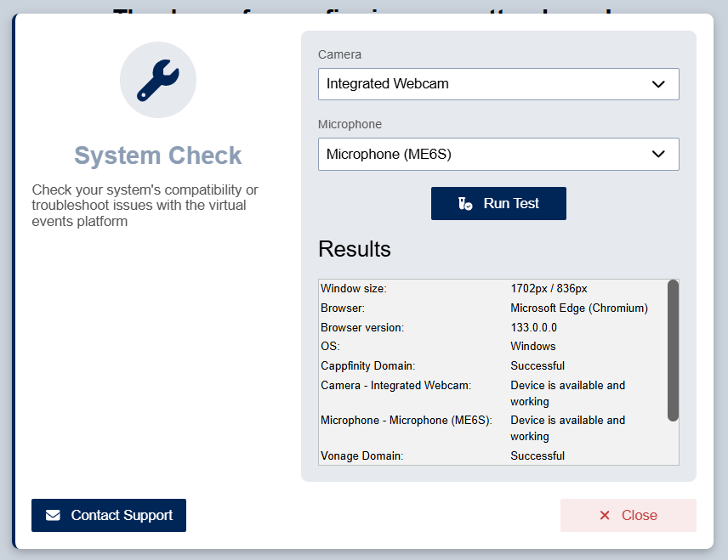This screenshot has height=560, width=728.
Task: Click the System Check heading
Action: tap(158, 156)
